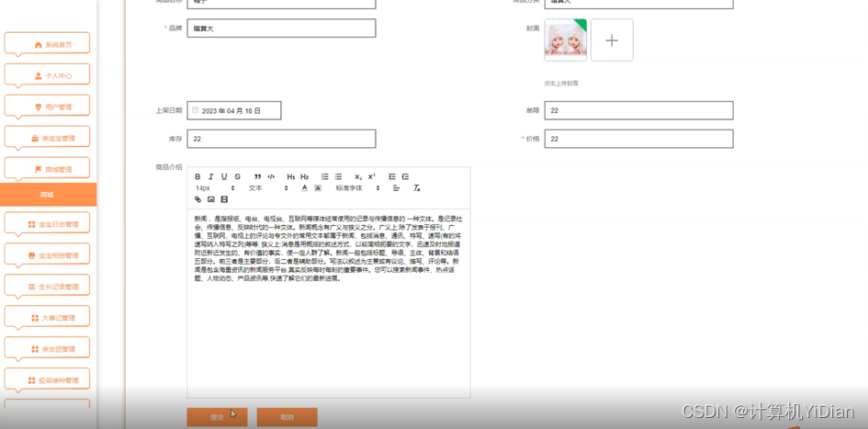Screen dimensions: 868x429
Task: Start an ordered numbered list
Action: 325,176
